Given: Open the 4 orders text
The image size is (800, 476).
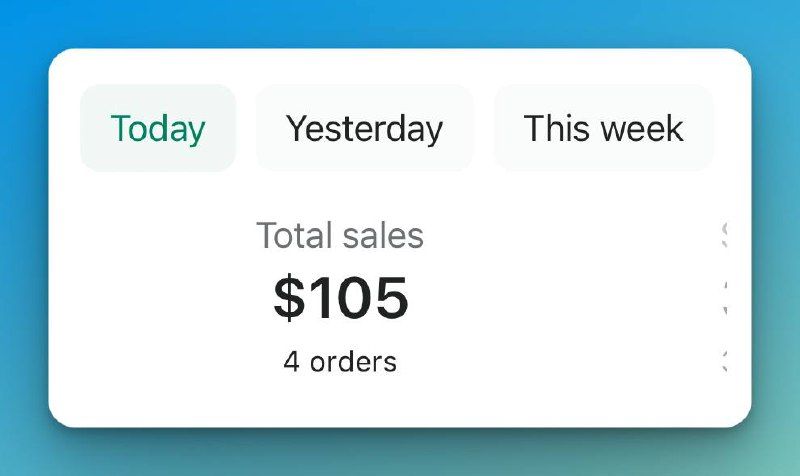Looking at the screenshot, I should 340,361.
